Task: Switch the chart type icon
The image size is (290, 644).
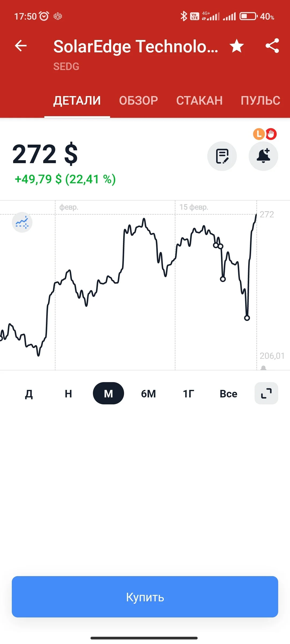Action: point(22,222)
